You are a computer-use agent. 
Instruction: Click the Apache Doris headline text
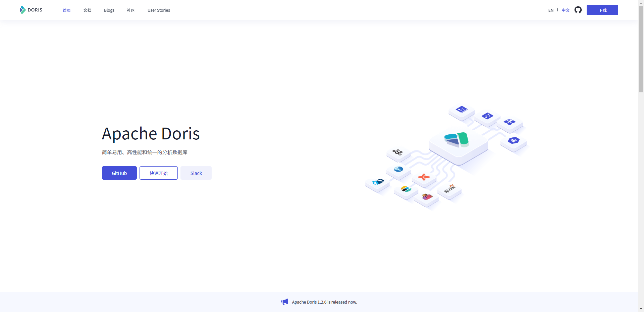[151, 134]
